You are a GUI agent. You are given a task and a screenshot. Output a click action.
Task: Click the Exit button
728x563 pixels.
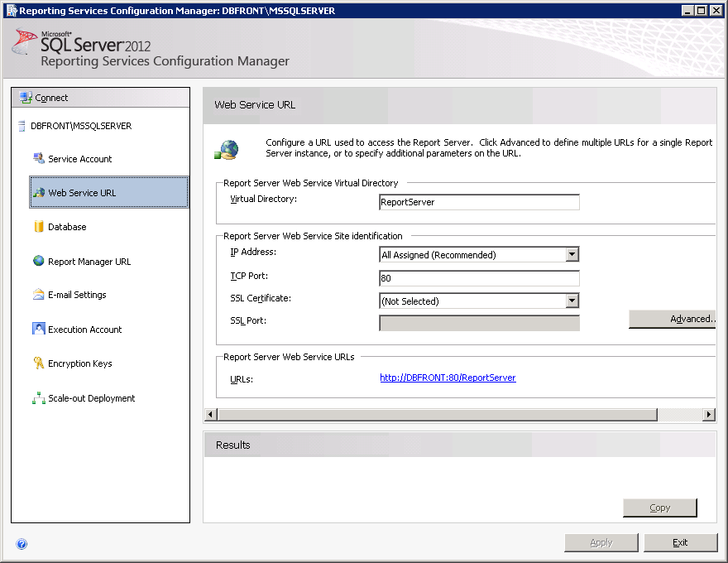tap(680, 542)
